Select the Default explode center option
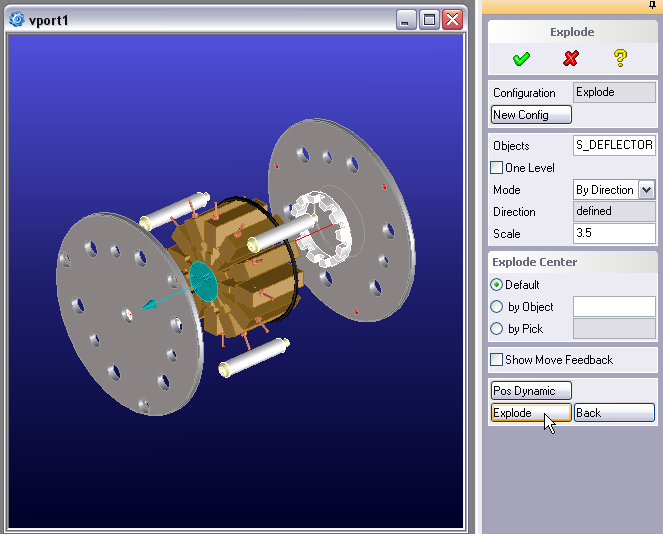 pyautogui.click(x=497, y=285)
